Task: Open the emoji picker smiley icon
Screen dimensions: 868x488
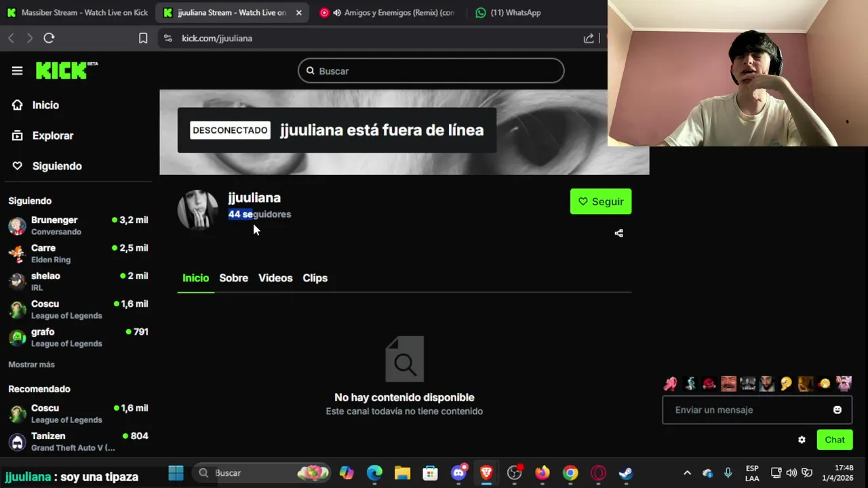Action: point(837,410)
